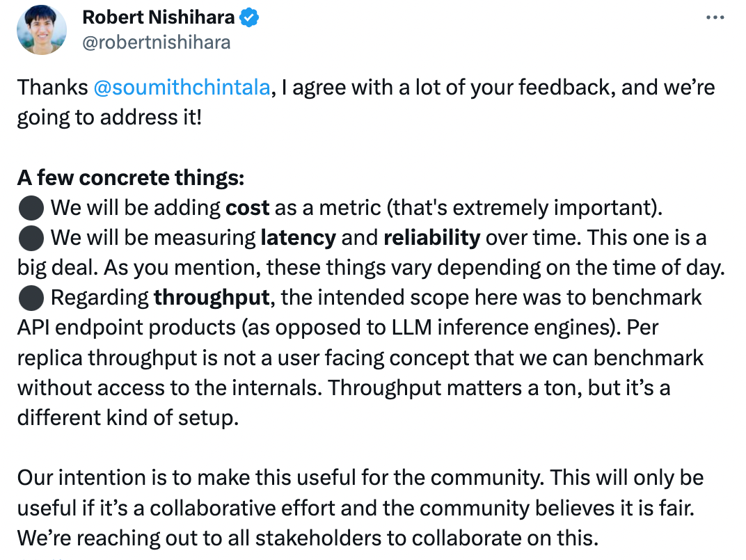Click the bullet before 'Regarding throughput'
The image size is (746, 560).
click(31, 298)
